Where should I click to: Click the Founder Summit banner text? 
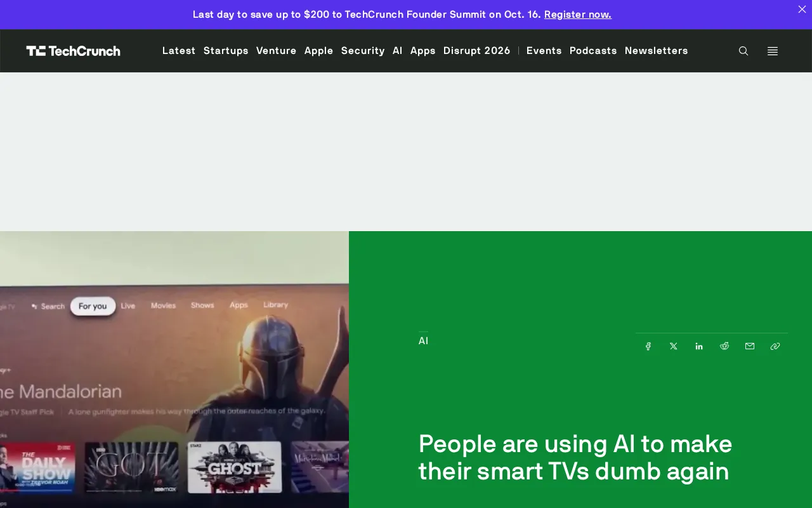(367, 14)
